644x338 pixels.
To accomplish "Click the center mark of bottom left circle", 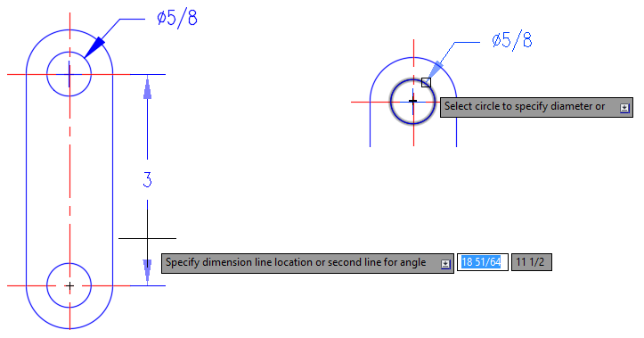I will [x=69, y=285].
